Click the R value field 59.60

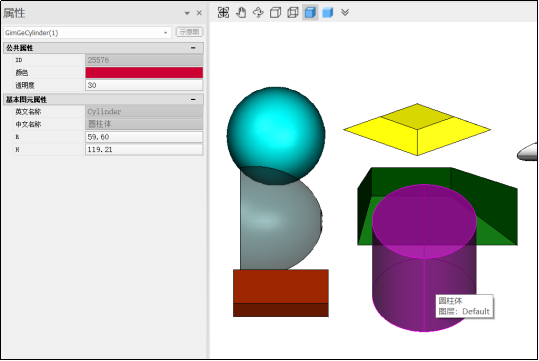click(x=144, y=137)
